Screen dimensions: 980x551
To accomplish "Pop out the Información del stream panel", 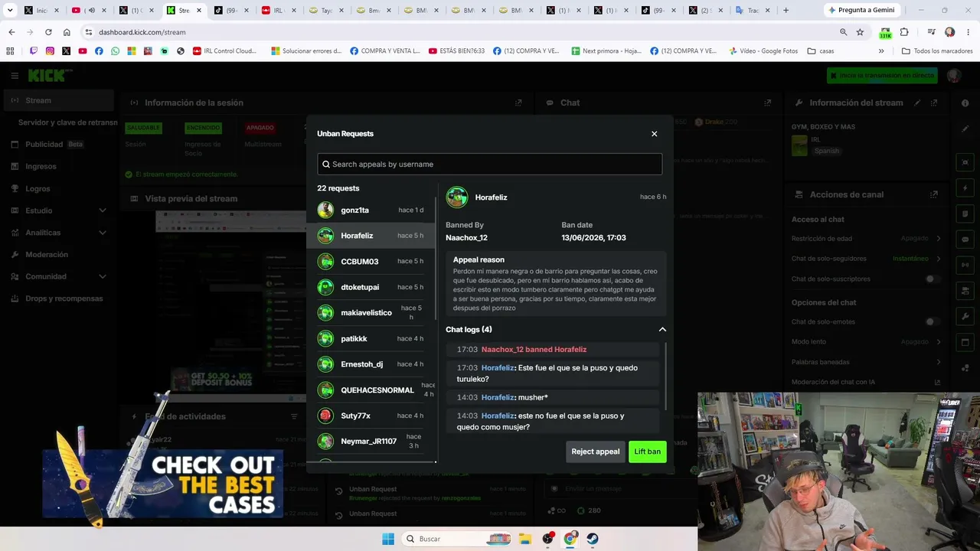I will (934, 103).
